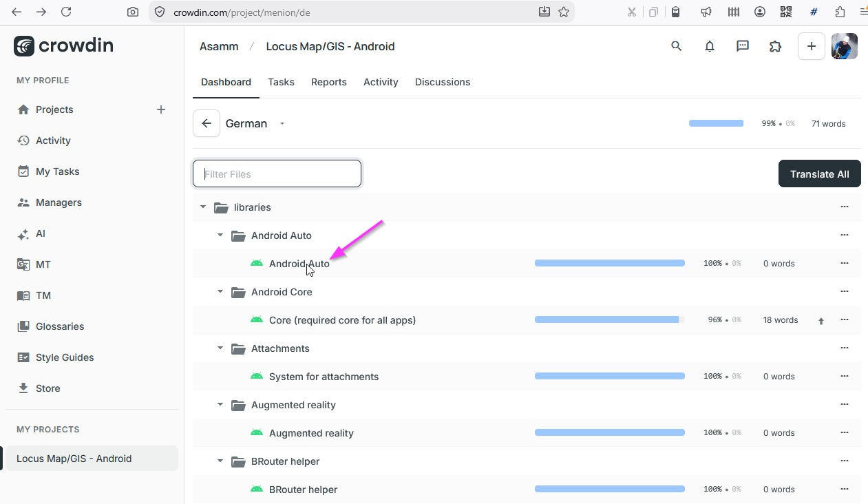Viewport: 868px width, 504px height.
Task: Open more options for libraries folder
Action: (845, 207)
